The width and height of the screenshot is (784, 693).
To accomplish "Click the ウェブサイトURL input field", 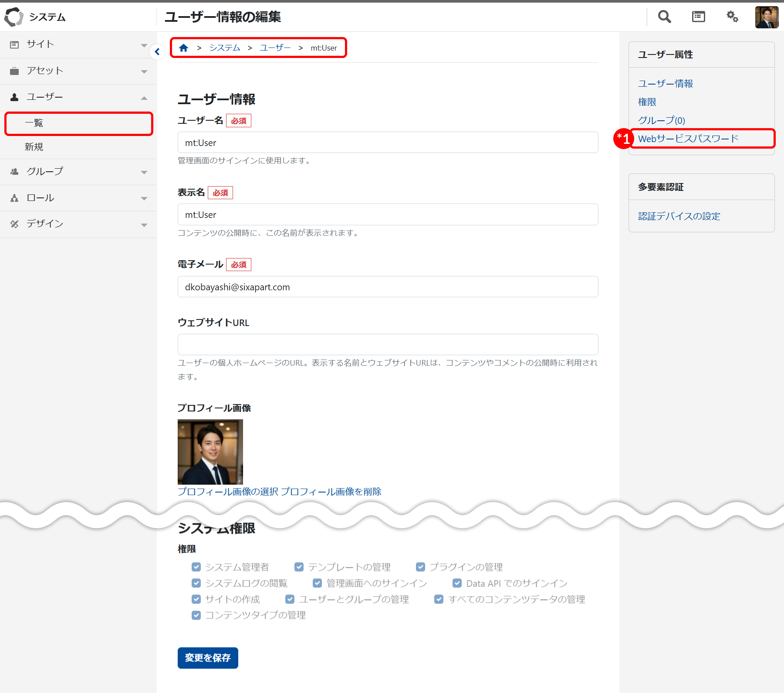I will point(388,345).
